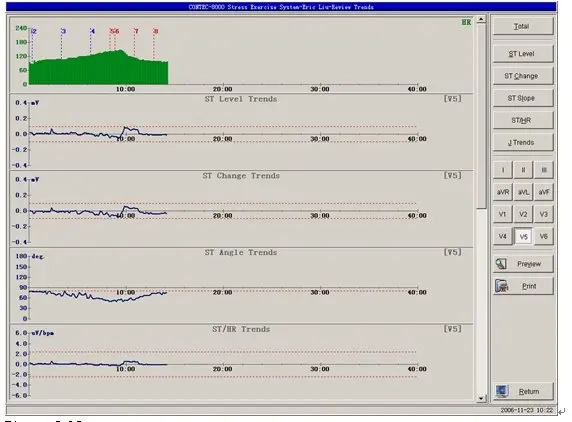This screenshot has width=572, height=422.
Task: Show ST Slope trends
Action: (523, 98)
